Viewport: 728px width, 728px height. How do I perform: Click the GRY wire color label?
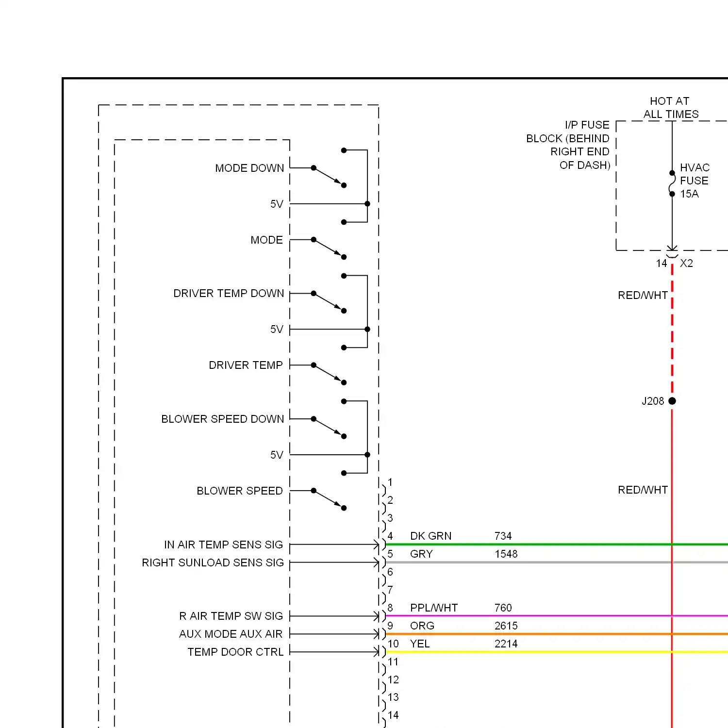(x=421, y=554)
